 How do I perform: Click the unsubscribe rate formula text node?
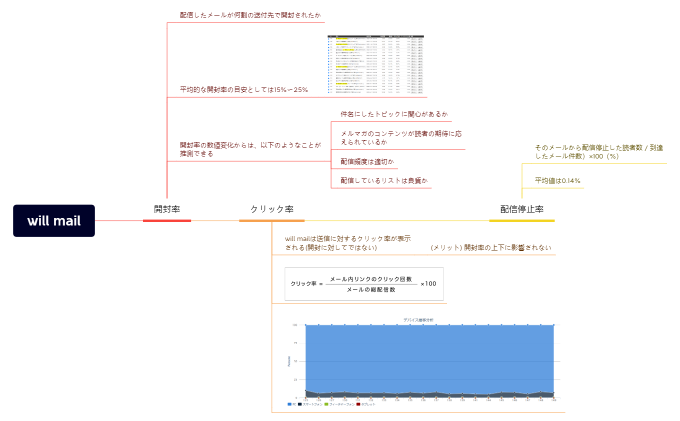tap(599, 152)
